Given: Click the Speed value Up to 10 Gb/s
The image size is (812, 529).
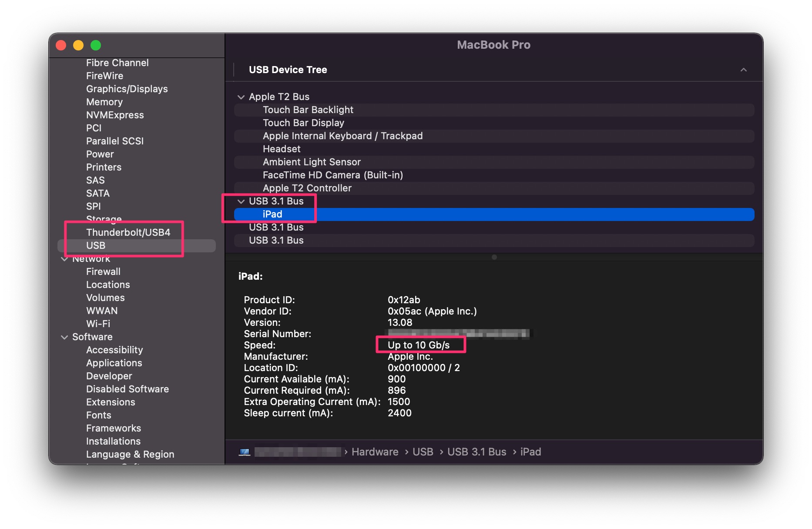Looking at the screenshot, I should 419,345.
